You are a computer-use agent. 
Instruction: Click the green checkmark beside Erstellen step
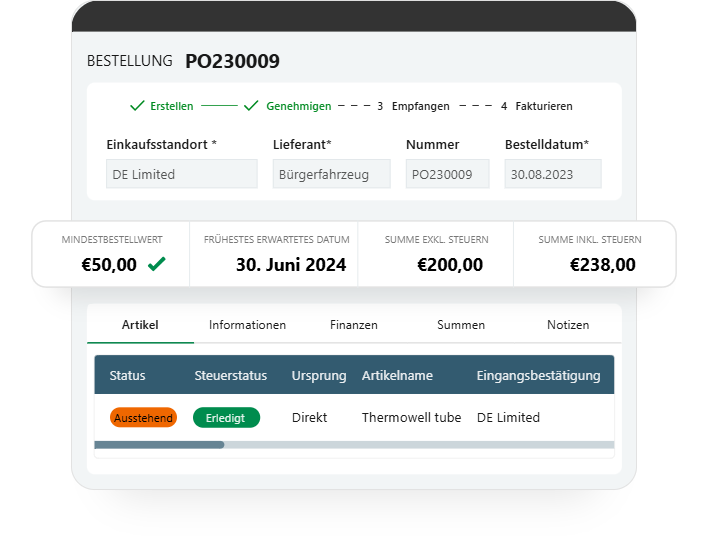coord(137,105)
